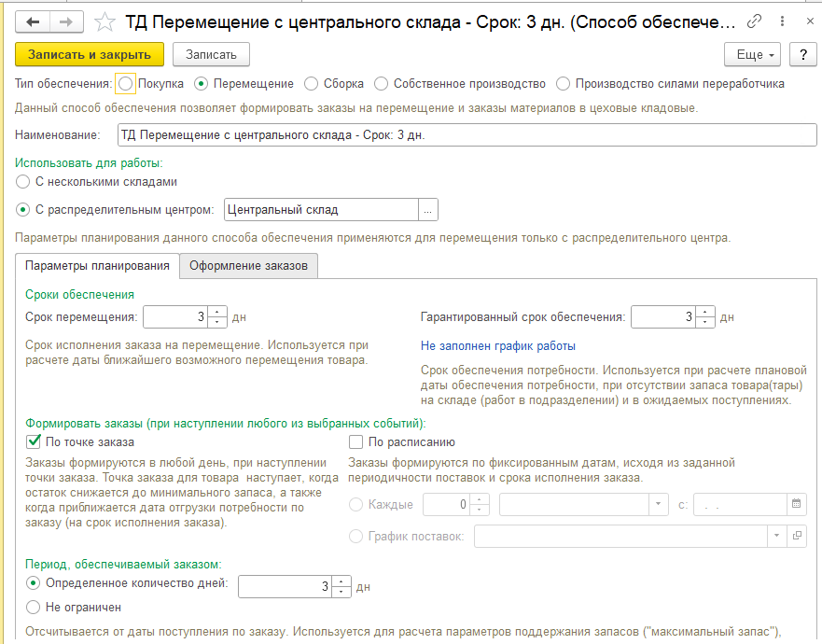This screenshot has height=644, width=822.
Task: Click the Наименование text field
Action: tap(467, 134)
